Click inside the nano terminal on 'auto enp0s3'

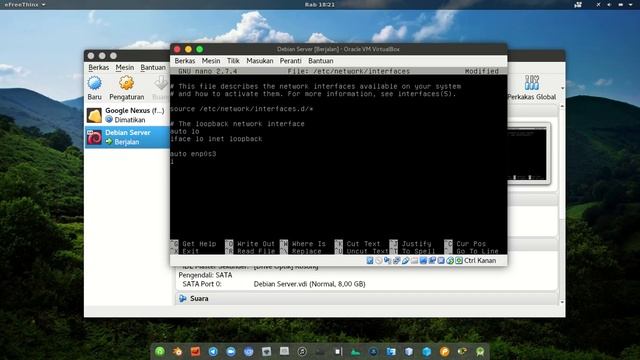(193, 154)
